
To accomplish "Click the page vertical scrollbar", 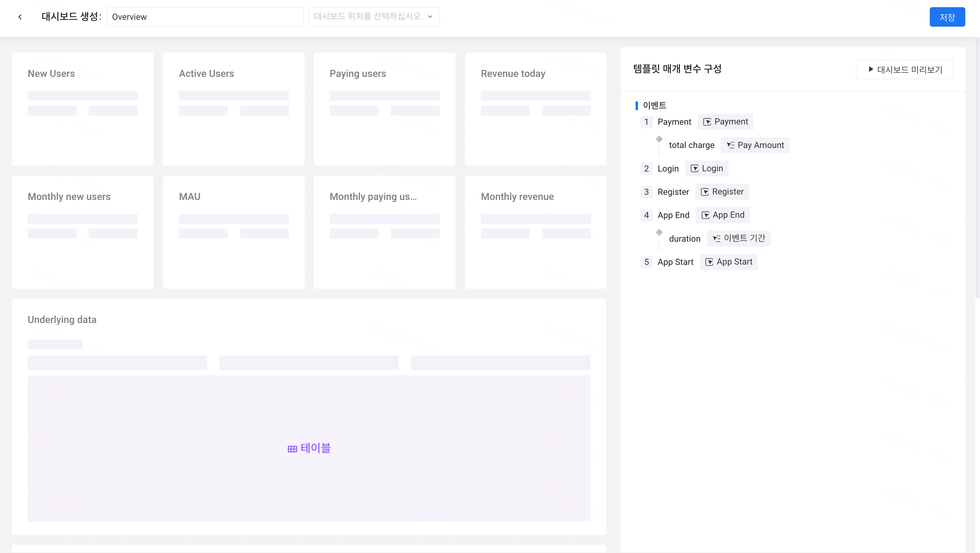I will coord(977,167).
